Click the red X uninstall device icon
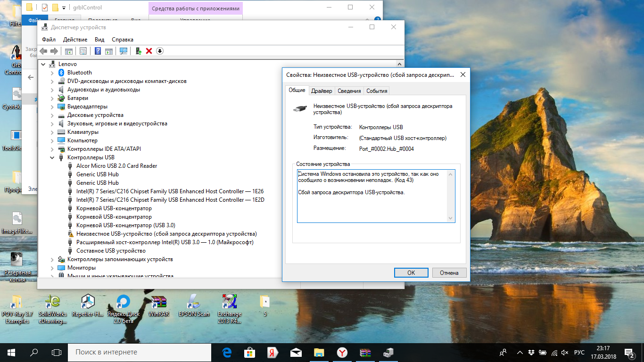644x362 pixels. pyautogui.click(x=149, y=51)
